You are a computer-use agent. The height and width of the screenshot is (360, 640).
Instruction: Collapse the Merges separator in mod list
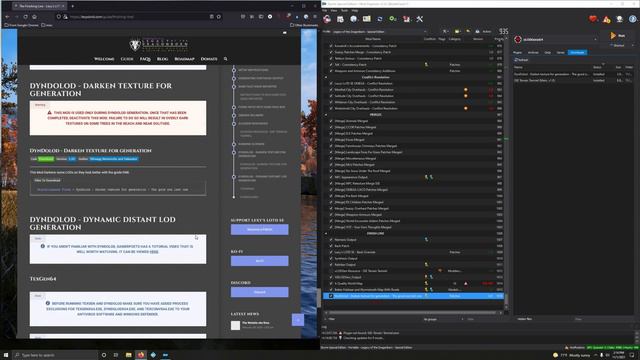point(326,115)
